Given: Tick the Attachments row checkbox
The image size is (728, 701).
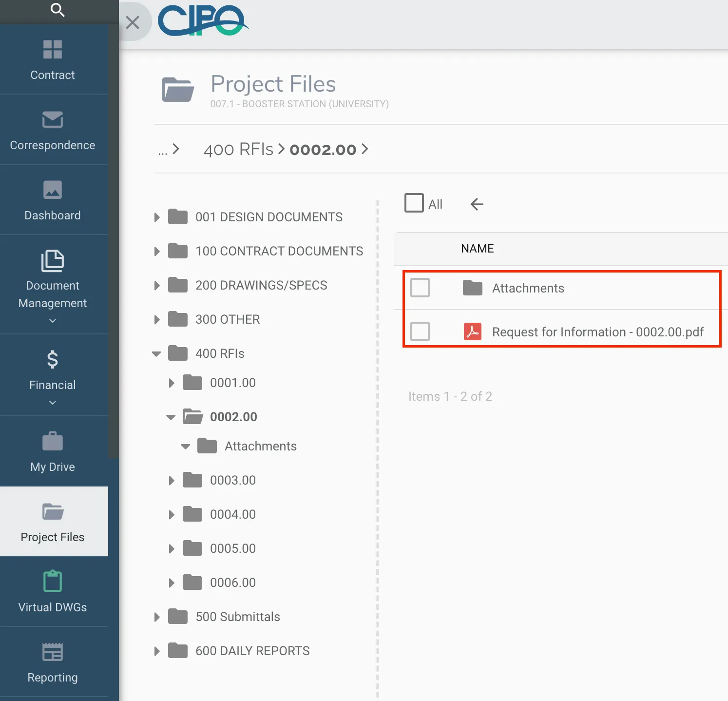Looking at the screenshot, I should 420,288.
